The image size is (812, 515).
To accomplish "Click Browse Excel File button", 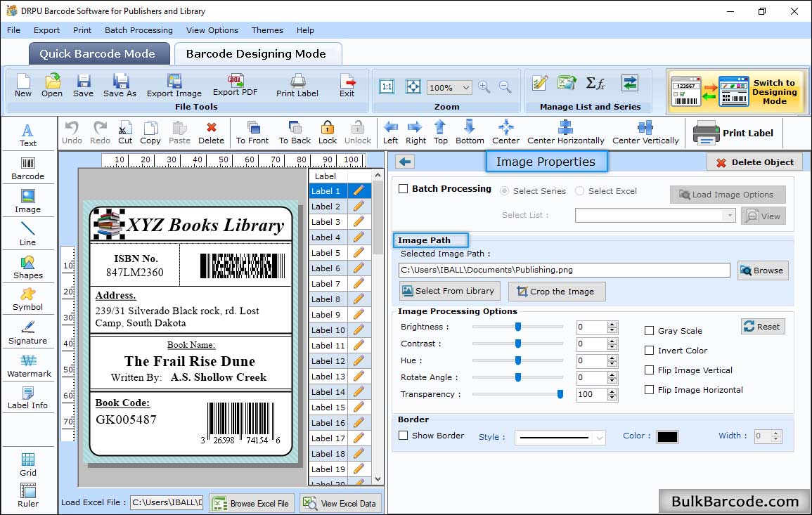I will pyautogui.click(x=252, y=503).
